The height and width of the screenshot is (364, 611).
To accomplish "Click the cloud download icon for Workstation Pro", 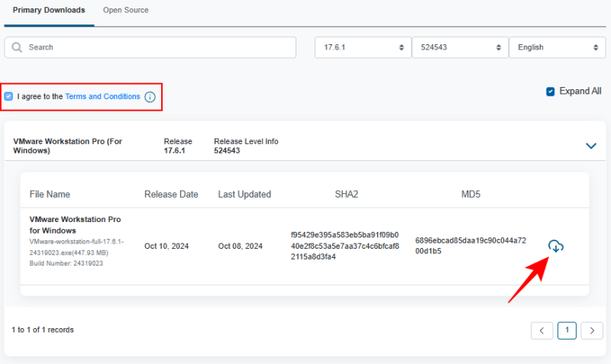I will (x=556, y=246).
